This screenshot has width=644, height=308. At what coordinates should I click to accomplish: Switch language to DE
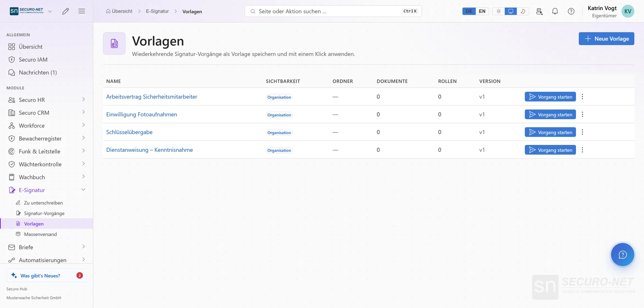469,11
